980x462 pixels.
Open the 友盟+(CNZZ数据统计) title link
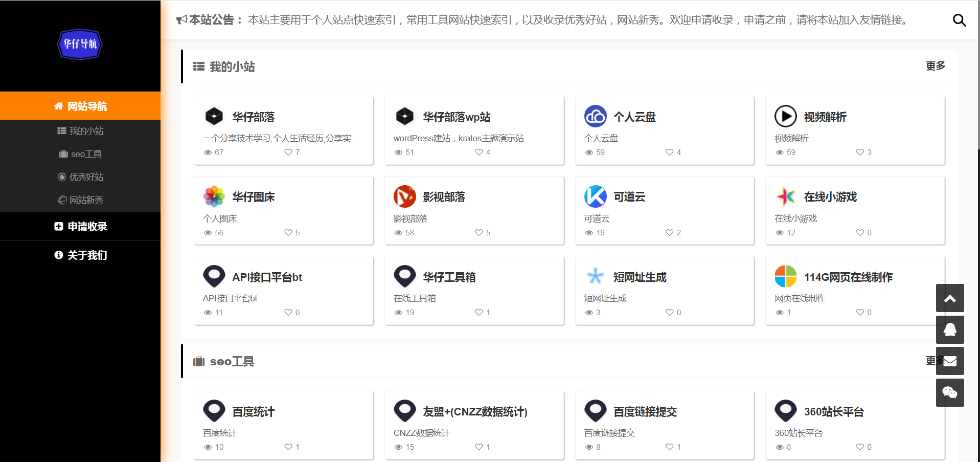(x=475, y=412)
